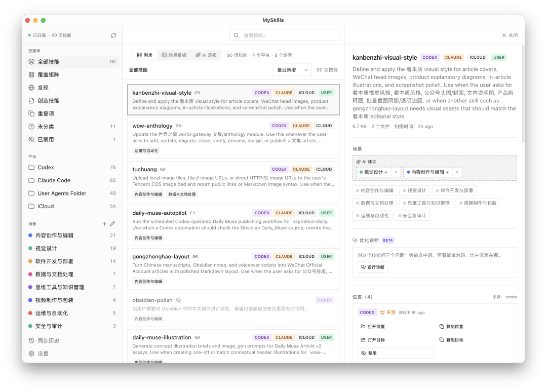Viewport: 547px width, 392px height.
Task: Click the edit scenes pencil icon
Action: [x=112, y=224]
